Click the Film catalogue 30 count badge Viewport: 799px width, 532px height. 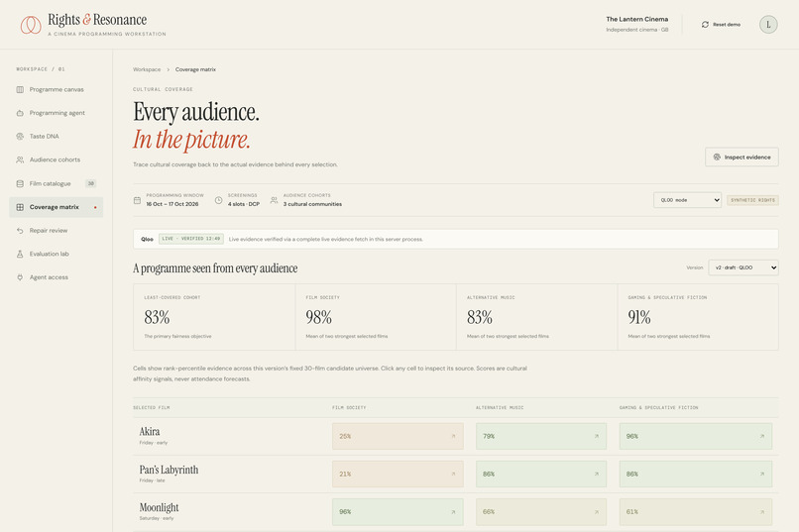pos(90,184)
